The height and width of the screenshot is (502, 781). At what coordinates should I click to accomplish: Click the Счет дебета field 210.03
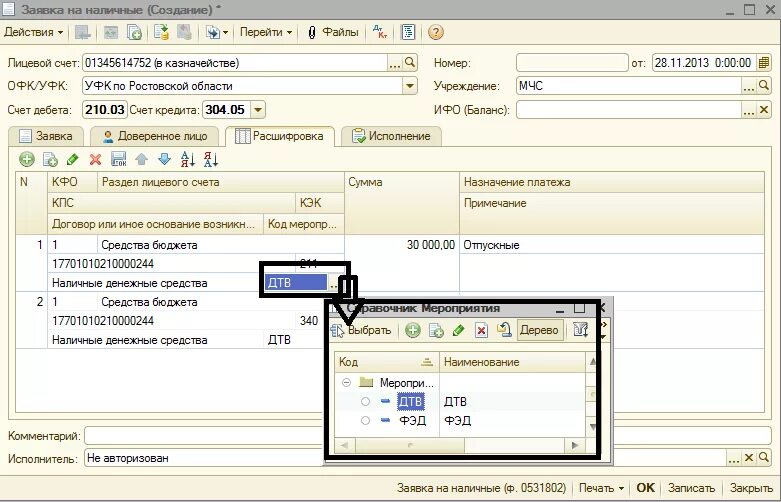pyautogui.click(x=105, y=110)
